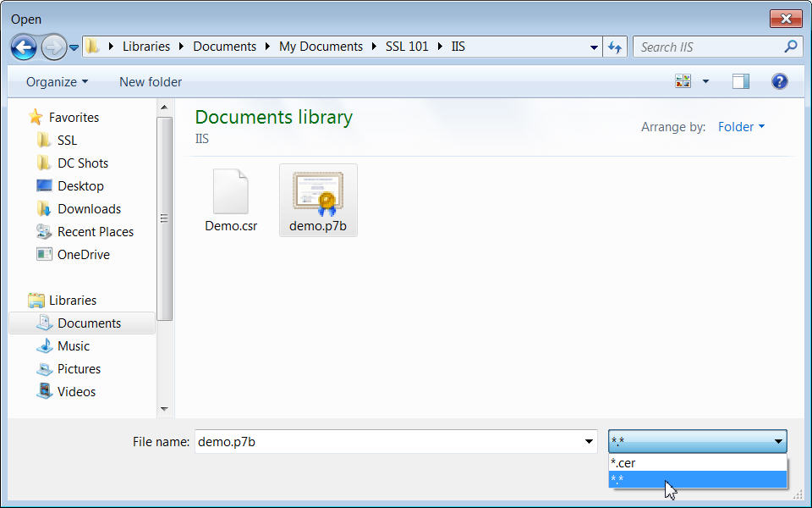This screenshot has width=812, height=508.
Task: Open the Help question mark icon
Action: [780, 81]
